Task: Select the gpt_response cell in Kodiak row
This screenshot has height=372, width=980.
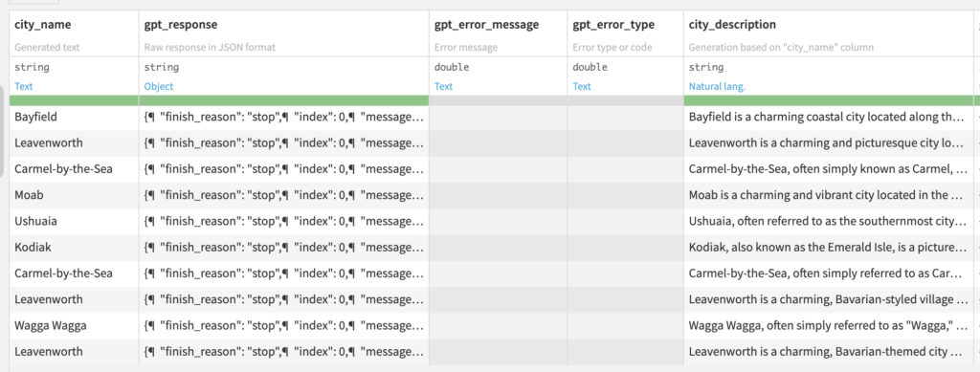Action: [283, 247]
